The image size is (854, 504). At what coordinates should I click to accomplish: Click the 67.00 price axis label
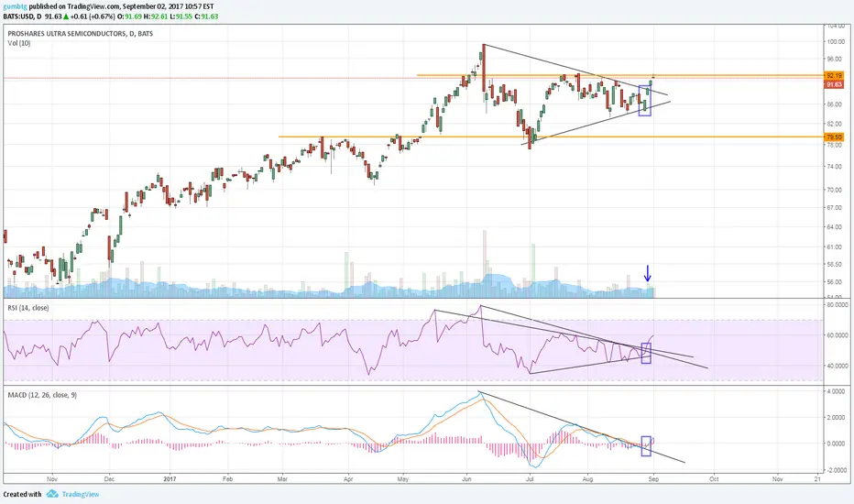coord(835,208)
